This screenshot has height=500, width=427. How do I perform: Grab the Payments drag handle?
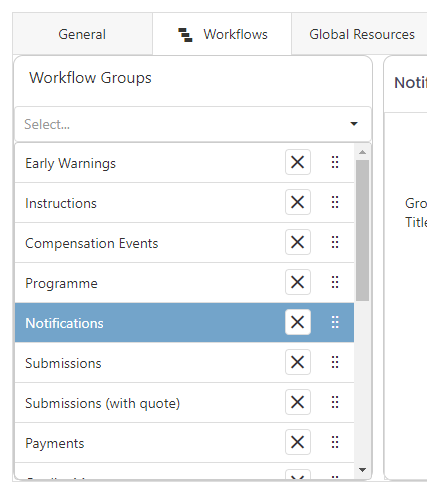(335, 442)
